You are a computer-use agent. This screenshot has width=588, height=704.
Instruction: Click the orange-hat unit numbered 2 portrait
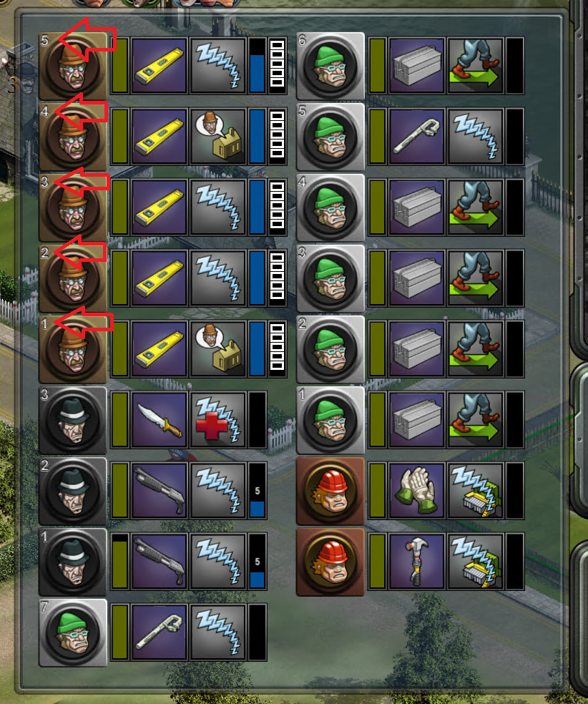pyautogui.click(x=73, y=278)
